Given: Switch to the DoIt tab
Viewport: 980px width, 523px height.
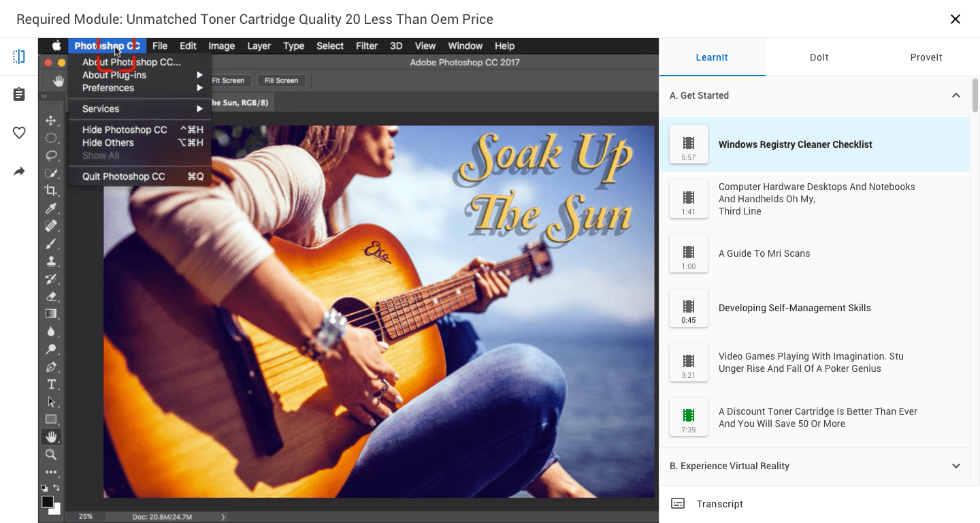Looking at the screenshot, I should click(819, 57).
